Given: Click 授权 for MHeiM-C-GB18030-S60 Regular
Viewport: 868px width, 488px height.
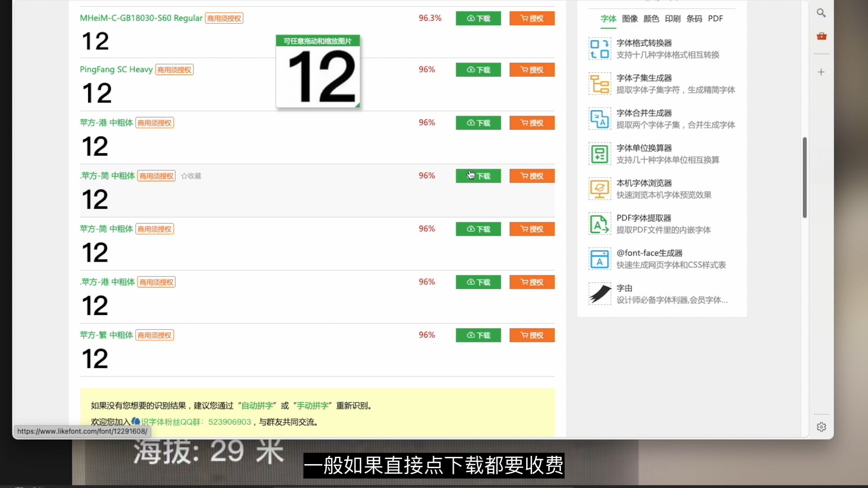Looking at the screenshot, I should click(x=532, y=19).
